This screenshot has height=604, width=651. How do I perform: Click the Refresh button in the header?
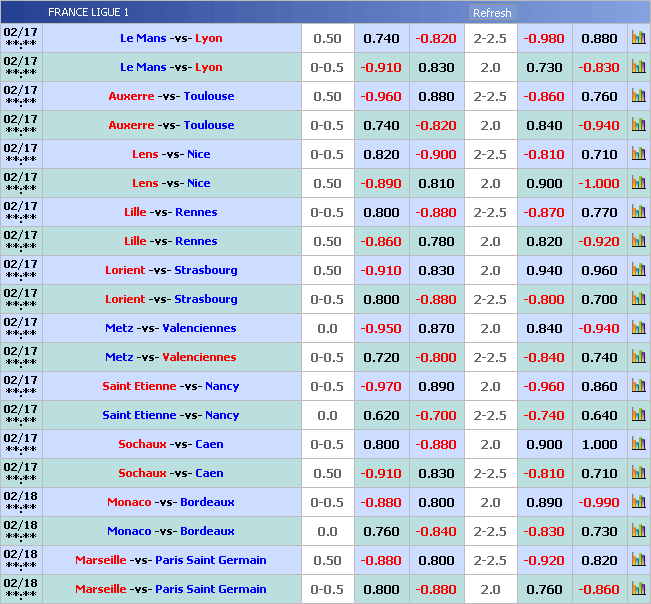point(491,13)
